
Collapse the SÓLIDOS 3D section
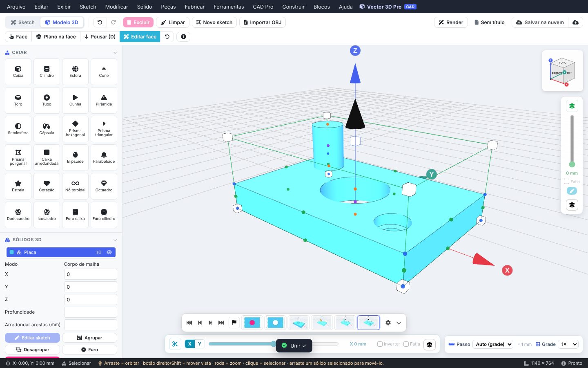[115, 240]
